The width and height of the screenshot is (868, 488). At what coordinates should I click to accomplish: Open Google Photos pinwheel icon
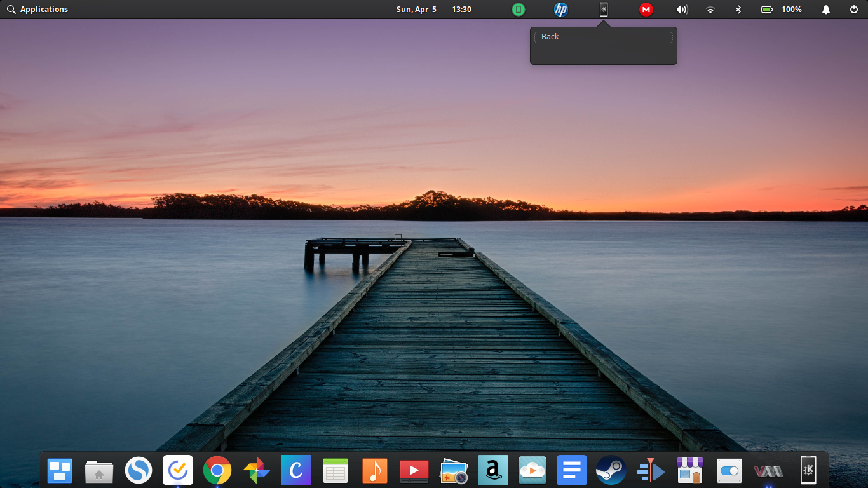click(257, 471)
